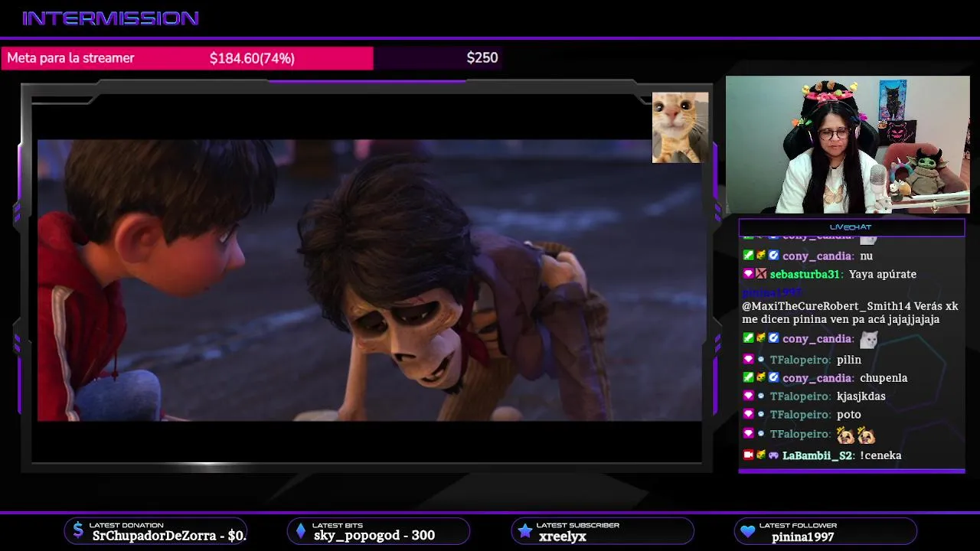Click the $250 goal amount
This screenshot has width=980, height=551.
click(482, 58)
